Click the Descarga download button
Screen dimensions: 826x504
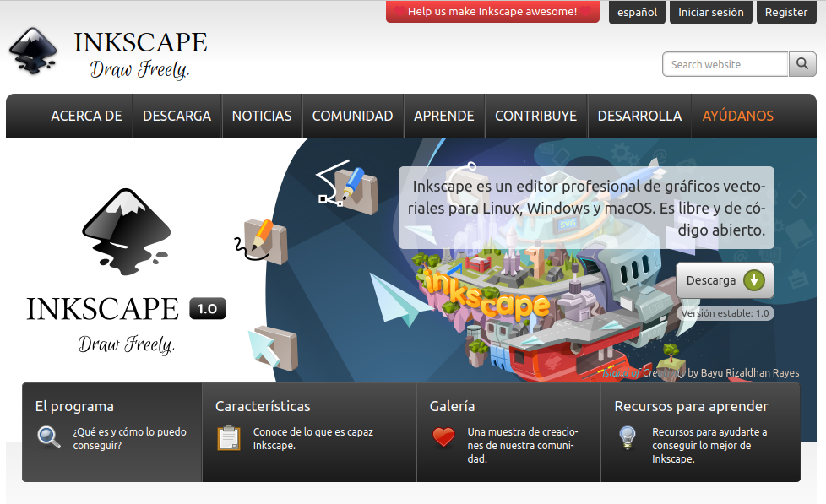point(725,280)
